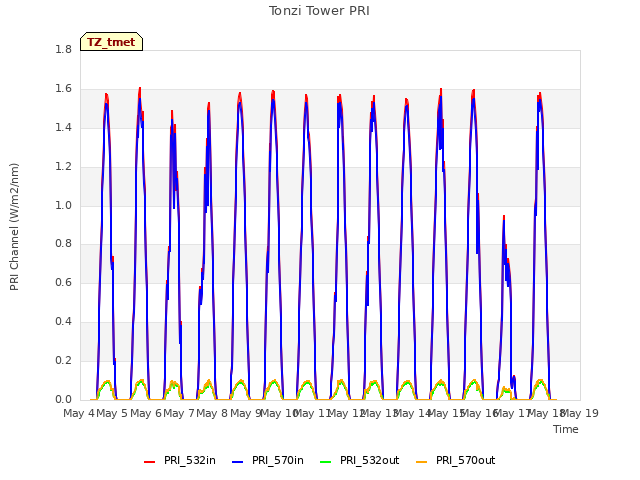Click the Tonzi Tower PRI chart title
This screenshot has height=480, width=640.
[x=319, y=11]
